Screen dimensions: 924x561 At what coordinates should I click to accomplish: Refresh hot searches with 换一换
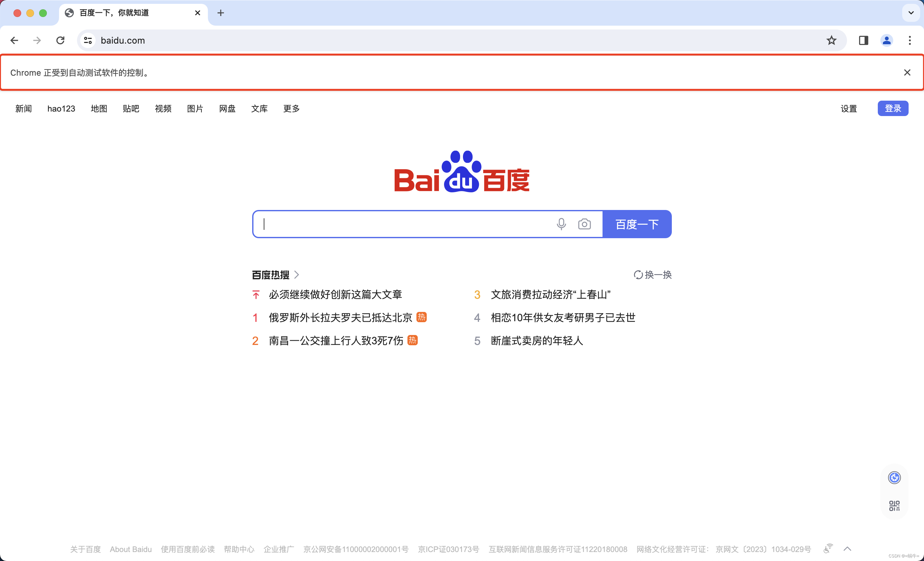click(653, 275)
